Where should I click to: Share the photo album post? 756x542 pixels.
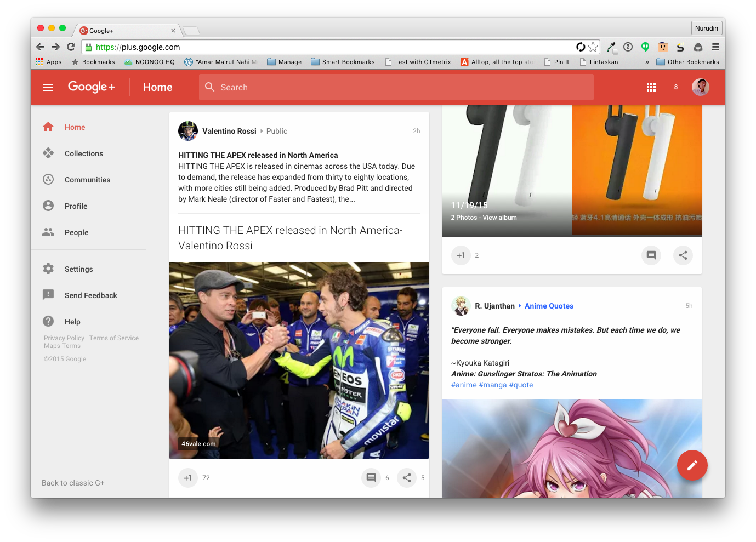[683, 255]
